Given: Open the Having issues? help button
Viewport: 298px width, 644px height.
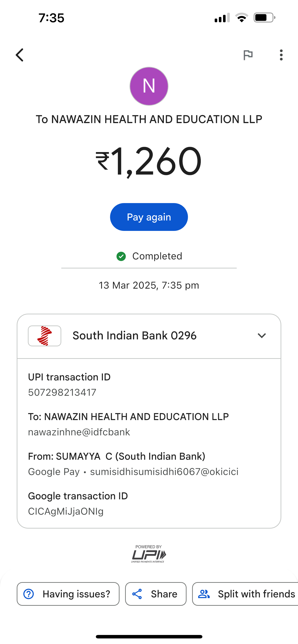Looking at the screenshot, I should click(68, 594).
